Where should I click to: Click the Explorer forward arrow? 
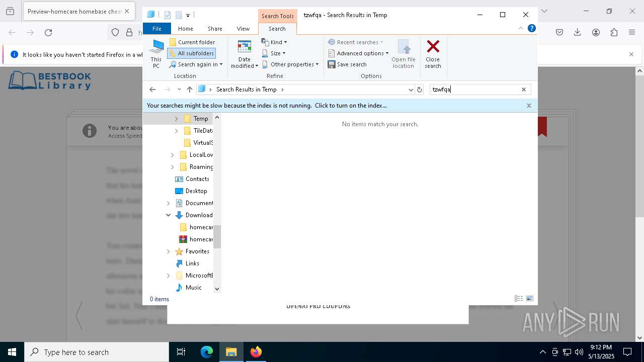tap(167, 89)
